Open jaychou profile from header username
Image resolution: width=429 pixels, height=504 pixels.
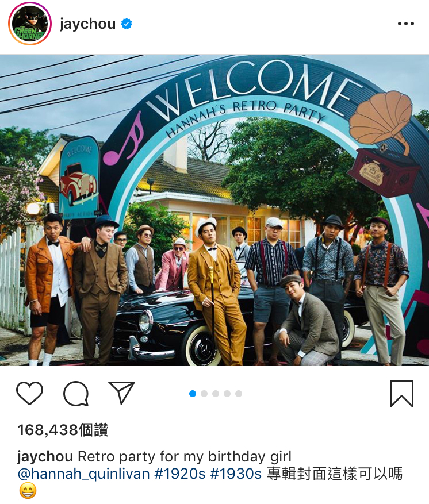click(x=87, y=24)
